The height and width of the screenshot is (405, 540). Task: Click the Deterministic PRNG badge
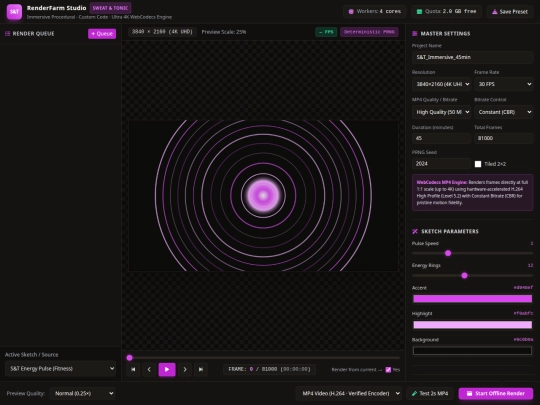369,32
